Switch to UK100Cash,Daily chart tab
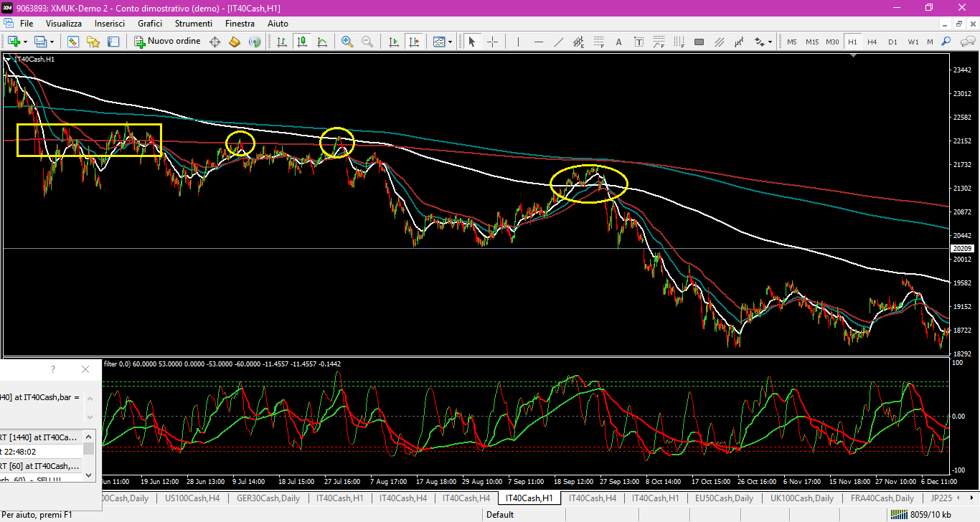This screenshot has height=522, width=980. tap(801, 498)
